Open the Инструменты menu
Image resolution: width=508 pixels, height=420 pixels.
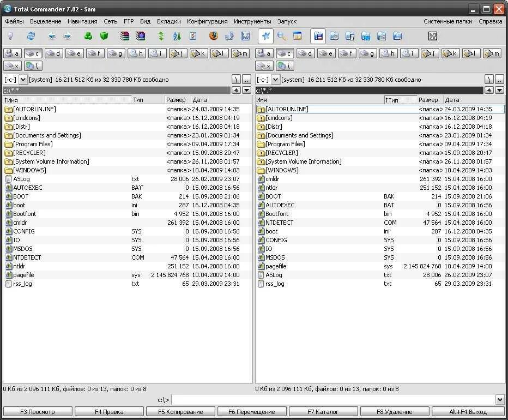tap(252, 21)
